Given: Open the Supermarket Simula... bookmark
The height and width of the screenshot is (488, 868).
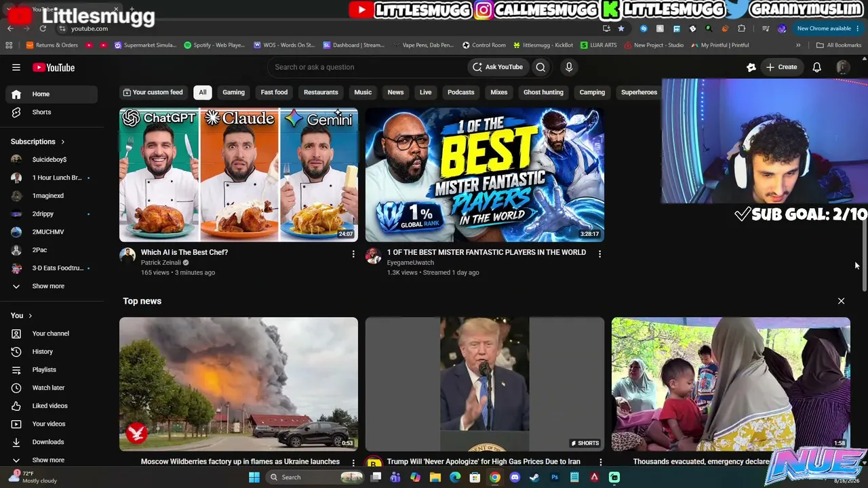Looking at the screenshot, I should 145,45.
